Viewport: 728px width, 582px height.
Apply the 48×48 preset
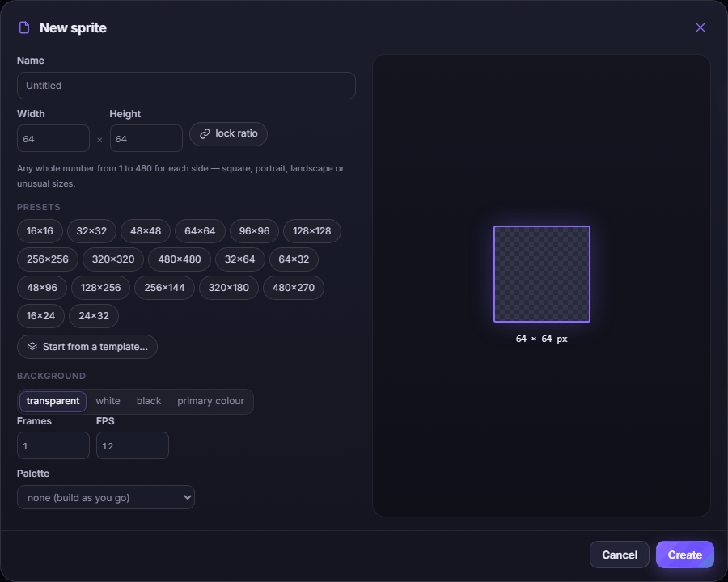tap(146, 231)
